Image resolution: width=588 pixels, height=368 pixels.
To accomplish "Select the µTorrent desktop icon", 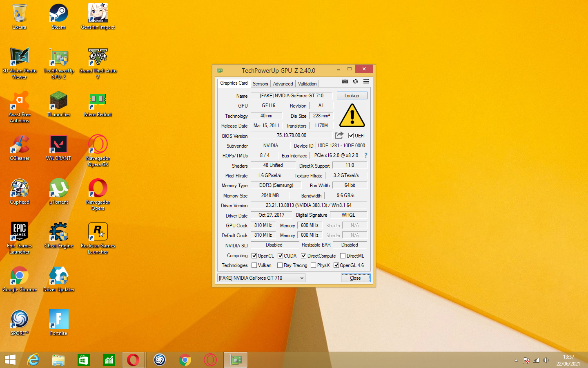I will coord(59,192).
